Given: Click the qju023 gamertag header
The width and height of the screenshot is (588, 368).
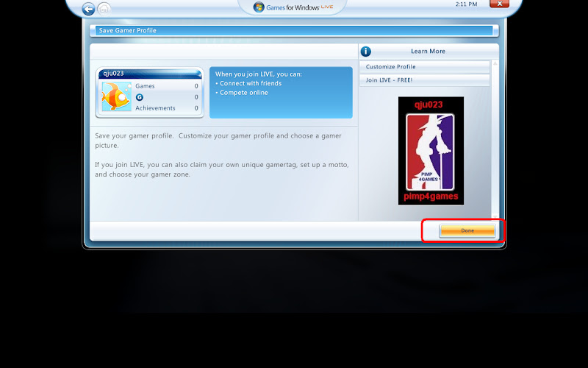Looking at the screenshot, I should point(150,74).
